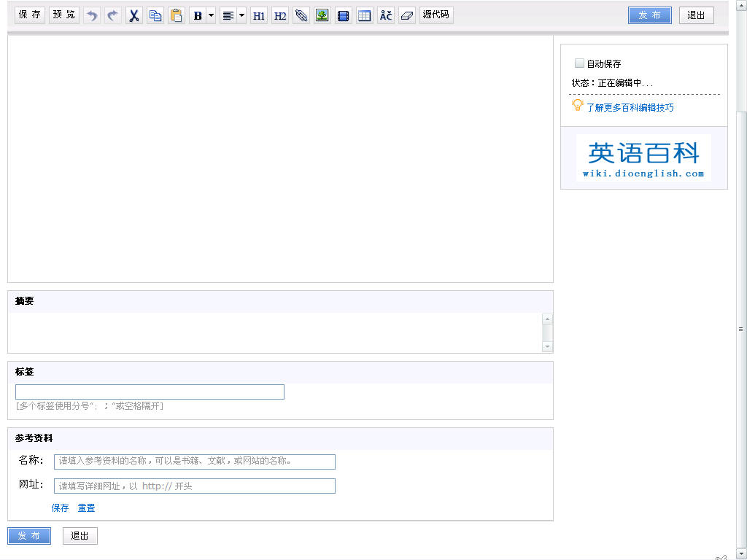Click the redo arrow icon
The width and height of the screenshot is (747, 560).
click(x=112, y=15)
